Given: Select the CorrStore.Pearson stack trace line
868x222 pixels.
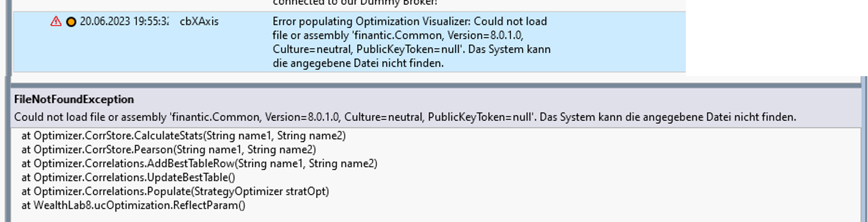Looking at the screenshot, I should tap(168, 149).
